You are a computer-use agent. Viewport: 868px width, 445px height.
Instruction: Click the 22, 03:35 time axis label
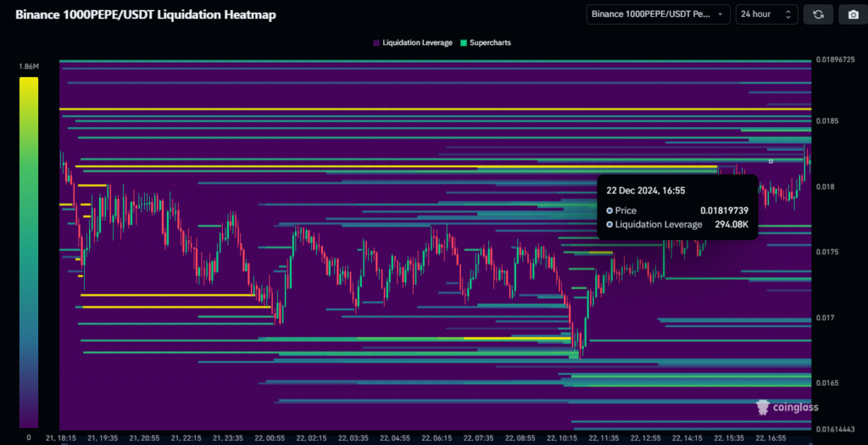(353, 438)
